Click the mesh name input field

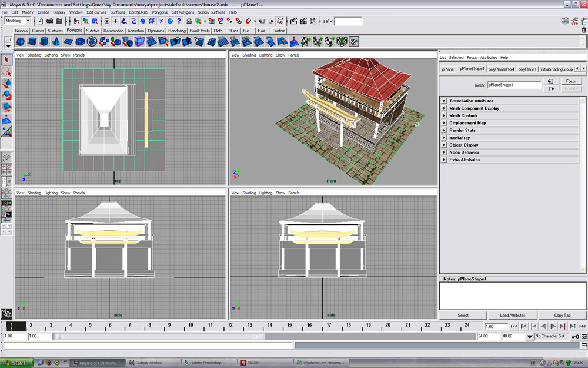click(514, 85)
